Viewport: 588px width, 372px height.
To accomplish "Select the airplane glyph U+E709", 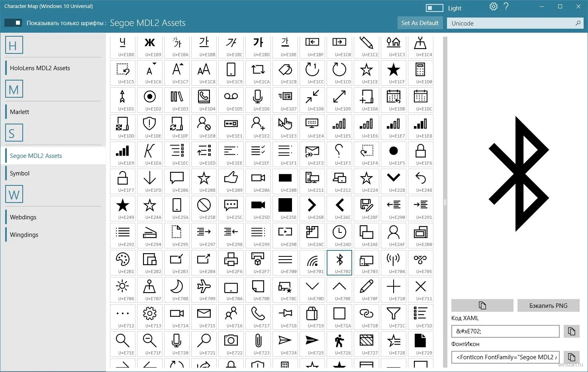I will click(204, 290).
